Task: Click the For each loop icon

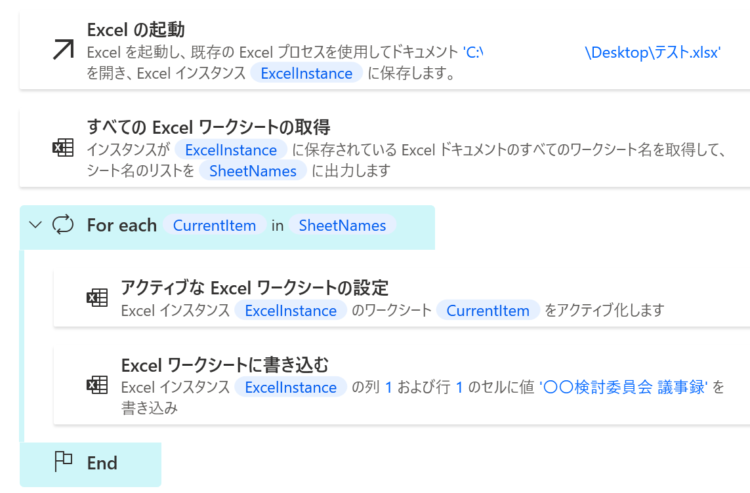Action: click(x=63, y=225)
